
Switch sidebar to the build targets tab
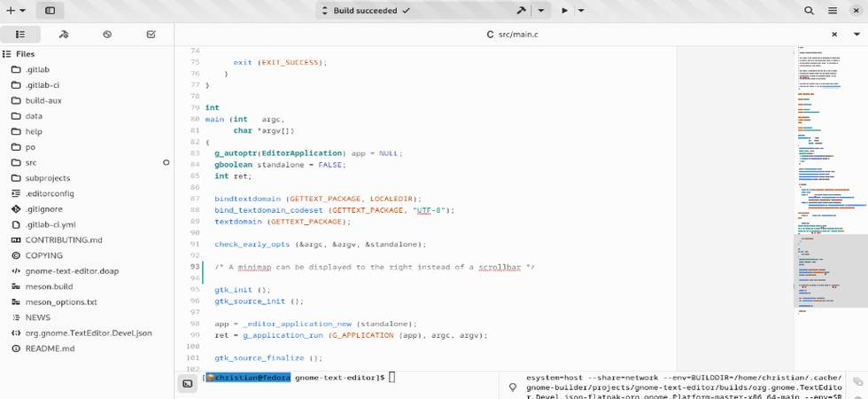point(64,35)
